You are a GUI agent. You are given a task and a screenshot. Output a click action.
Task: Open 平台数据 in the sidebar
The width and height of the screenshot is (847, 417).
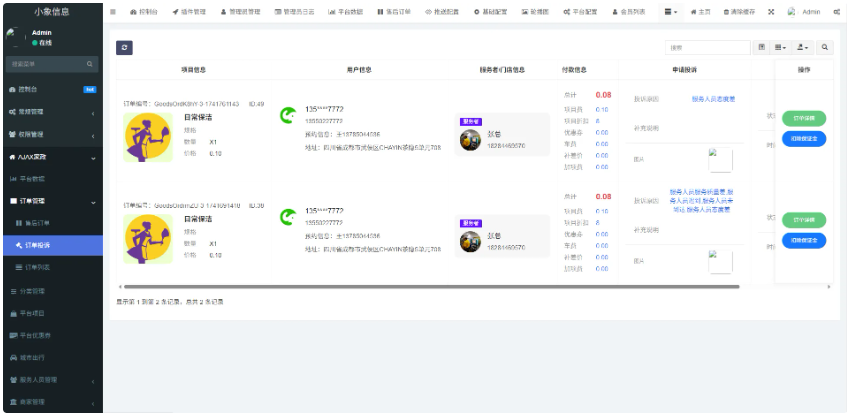(x=53, y=179)
